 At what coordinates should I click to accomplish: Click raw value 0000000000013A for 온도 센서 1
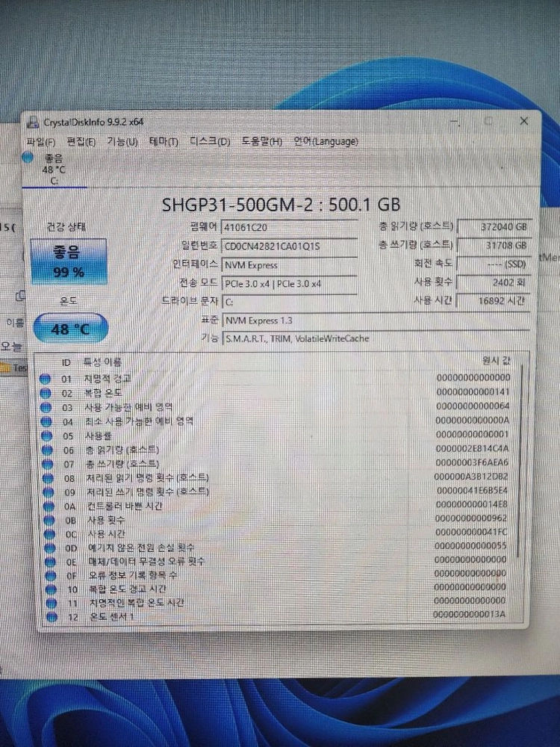pyautogui.click(x=470, y=615)
